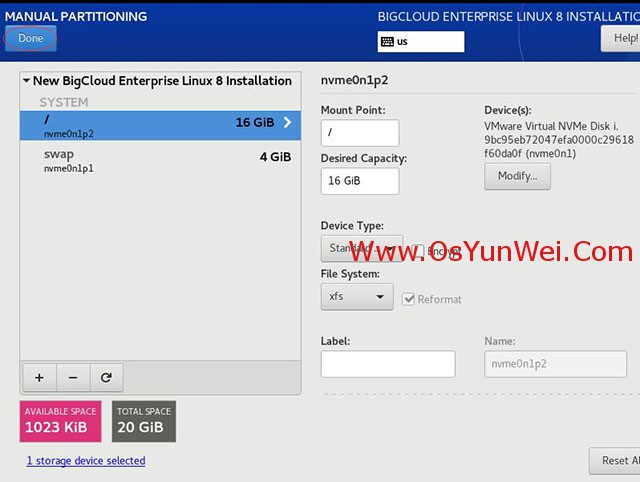Click the SYSTEM section label
The image size is (640, 482).
[x=64, y=102]
